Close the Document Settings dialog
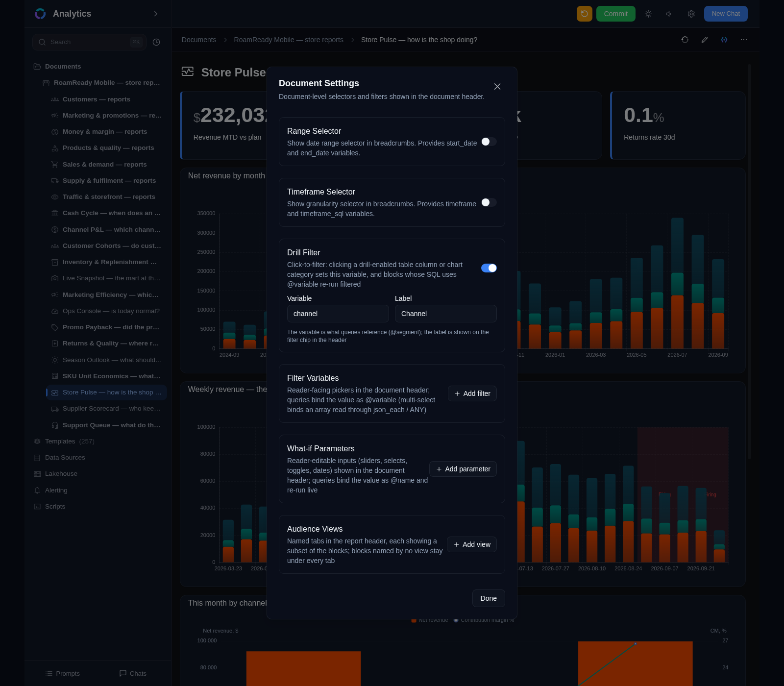The height and width of the screenshot is (686, 784). pos(497,86)
